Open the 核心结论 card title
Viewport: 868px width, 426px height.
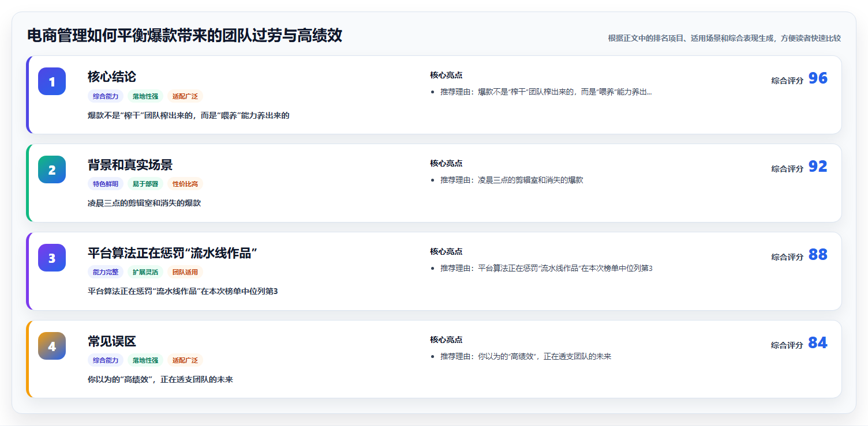[112, 77]
